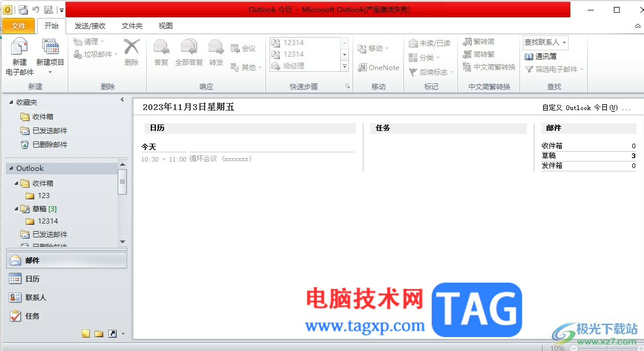The height and width of the screenshot is (351, 644).
Task: Click the Notes icon at pane bottom
Action: click(85, 334)
